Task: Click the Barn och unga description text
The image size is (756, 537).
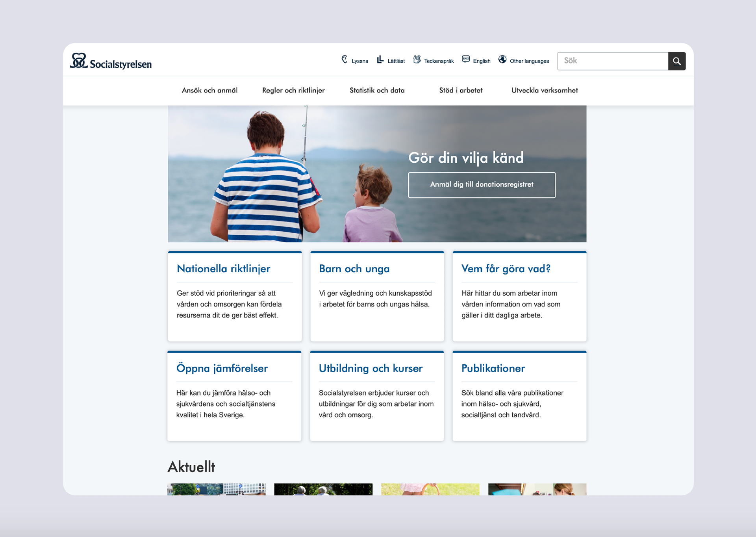Action: (x=375, y=299)
